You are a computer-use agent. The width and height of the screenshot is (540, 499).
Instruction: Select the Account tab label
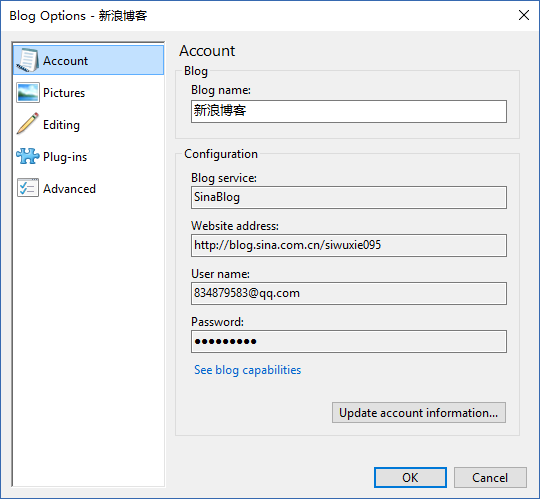[65, 61]
